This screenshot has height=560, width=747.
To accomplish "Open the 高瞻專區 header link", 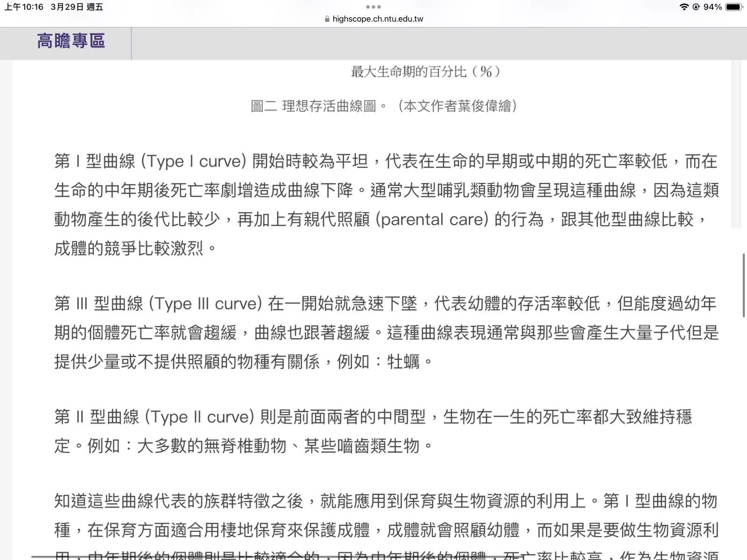I will (x=71, y=41).
